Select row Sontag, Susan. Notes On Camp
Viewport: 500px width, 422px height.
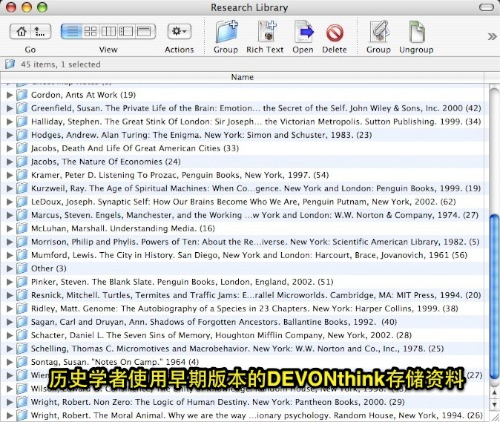pyautogui.click(x=243, y=362)
